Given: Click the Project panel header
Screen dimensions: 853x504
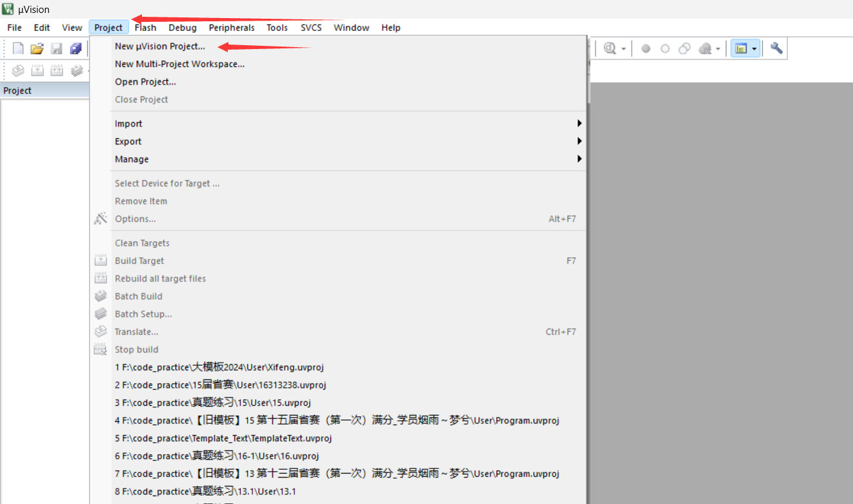Looking at the screenshot, I should [x=45, y=90].
